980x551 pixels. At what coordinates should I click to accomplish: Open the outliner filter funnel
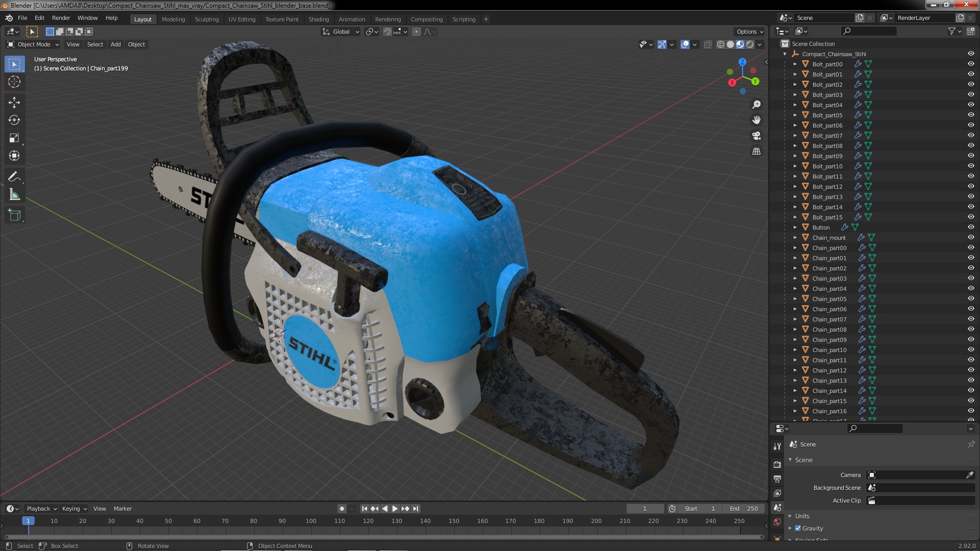(952, 31)
